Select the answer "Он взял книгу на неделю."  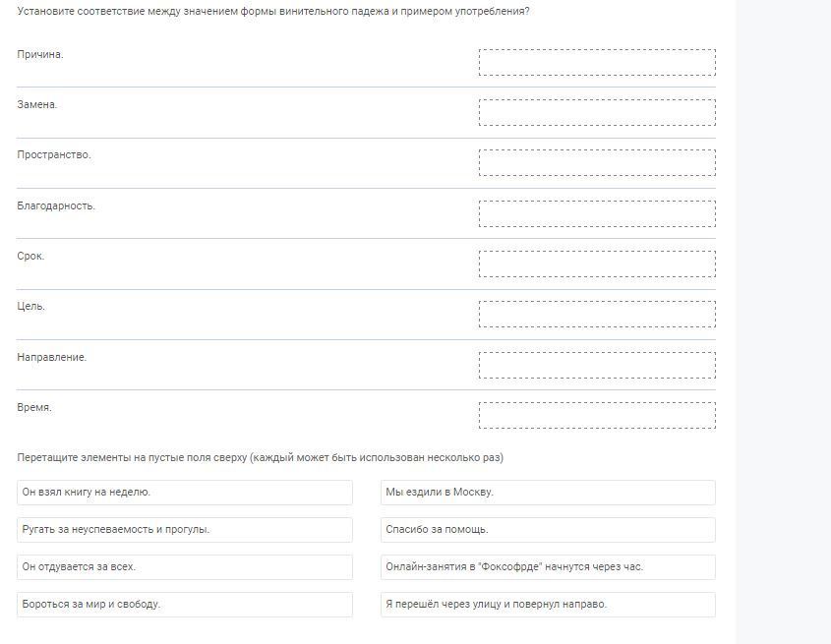click(x=185, y=492)
